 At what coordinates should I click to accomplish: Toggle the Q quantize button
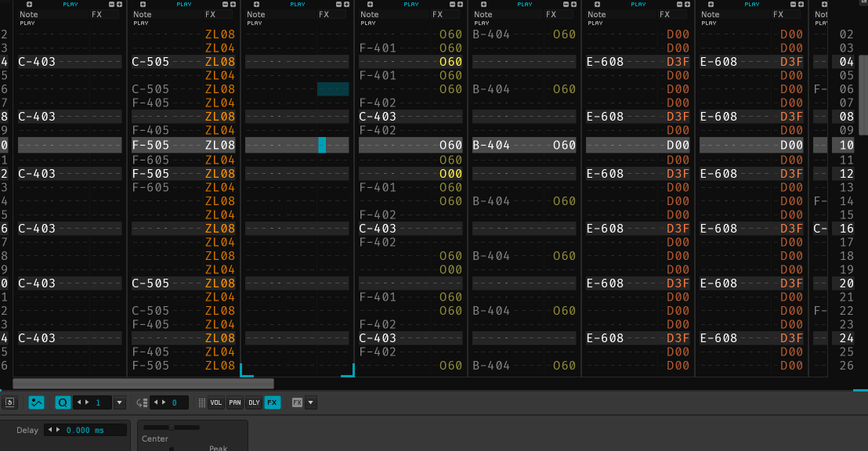(x=63, y=402)
